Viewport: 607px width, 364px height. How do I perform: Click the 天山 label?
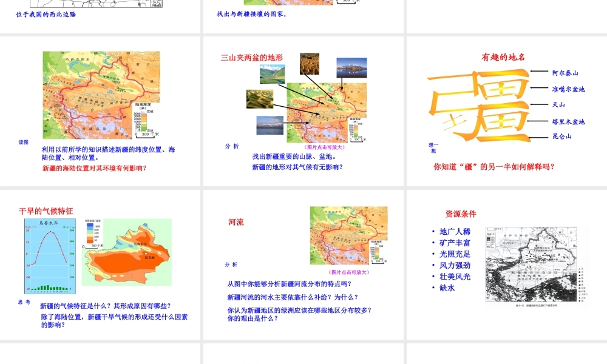558,104
